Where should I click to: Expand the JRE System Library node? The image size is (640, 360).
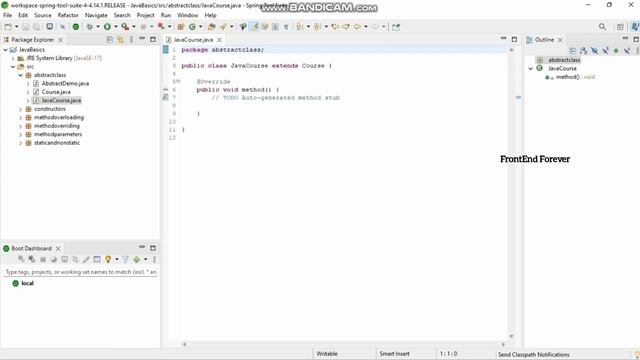coord(13,58)
